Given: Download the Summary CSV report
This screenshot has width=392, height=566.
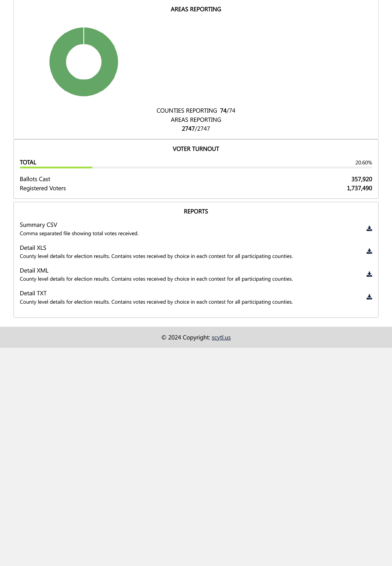Looking at the screenshot, I should [369, 229].
